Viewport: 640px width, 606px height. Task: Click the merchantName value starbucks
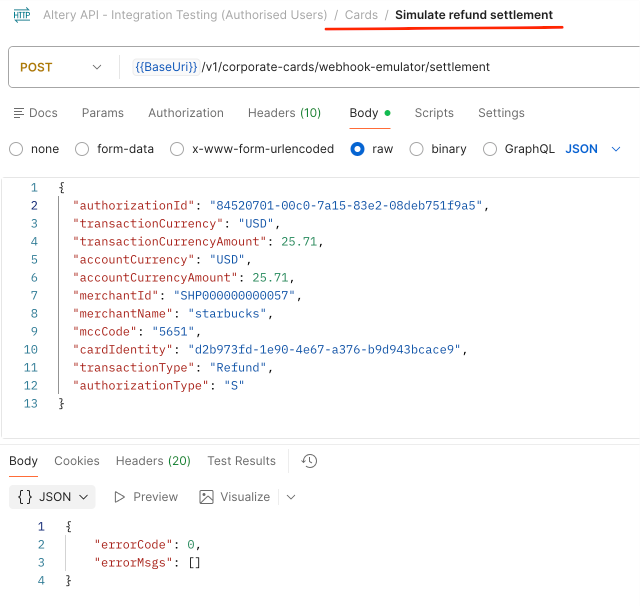(227, 313)
